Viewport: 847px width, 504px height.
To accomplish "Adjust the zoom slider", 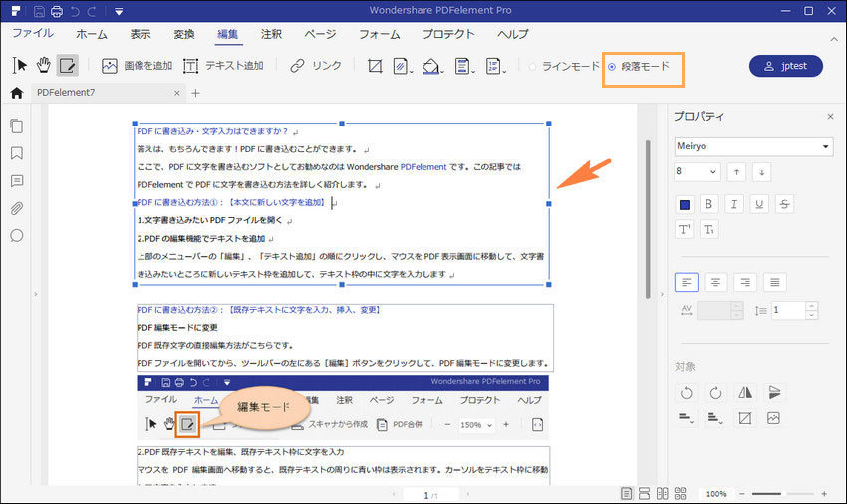I will click(x=782, y=494).
